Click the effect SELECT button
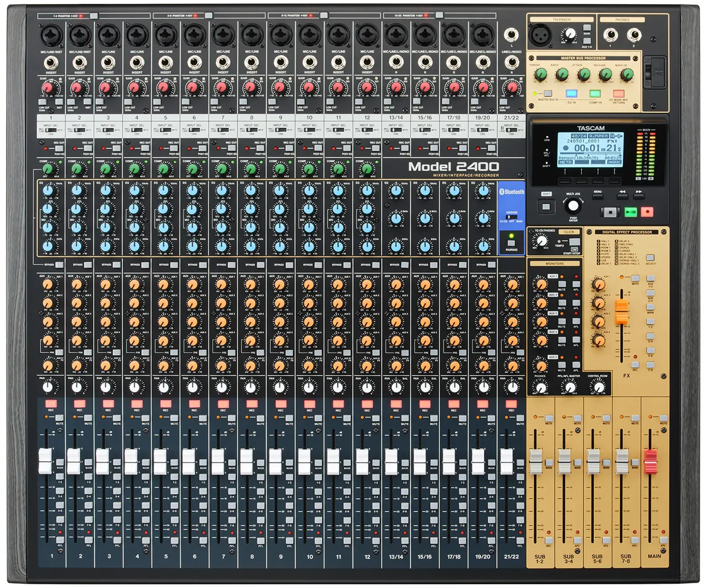This screenshot has height=588, width=704. [650, 258]
